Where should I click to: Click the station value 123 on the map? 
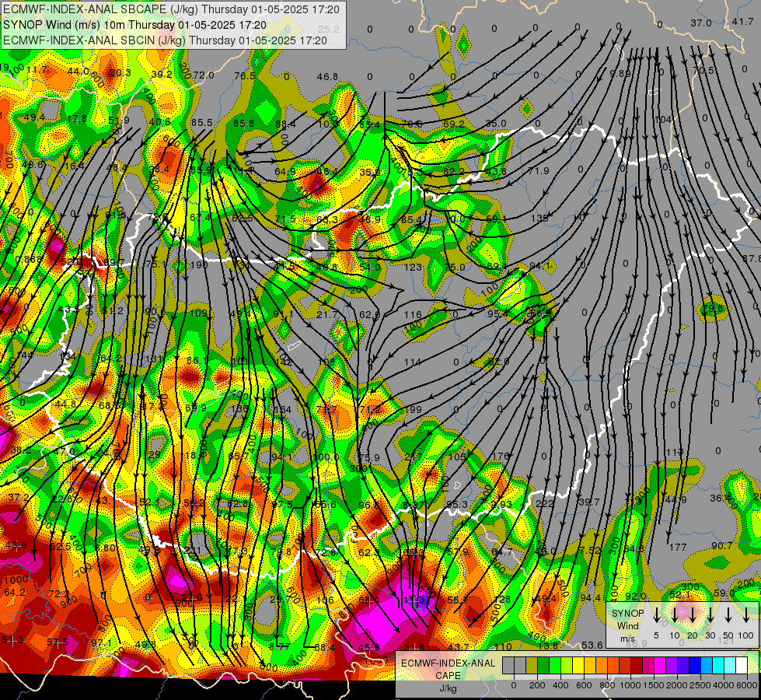[413, 268]
